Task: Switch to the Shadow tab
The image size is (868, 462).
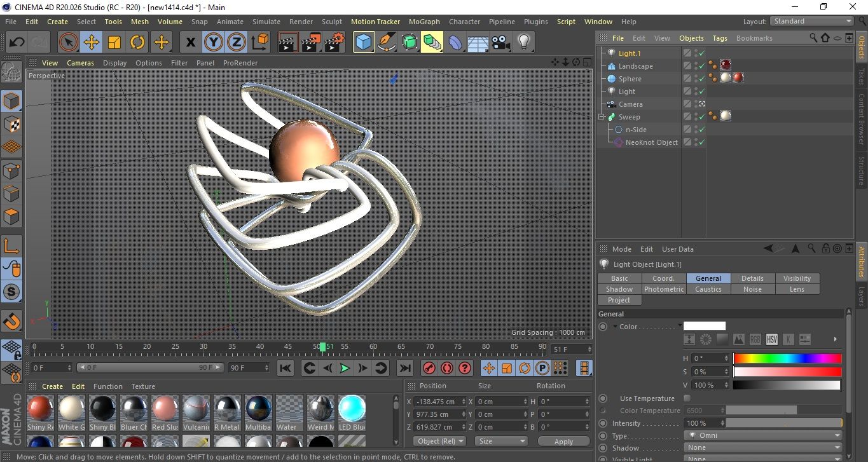Action: pyautogui.click(x=619, y=289)
